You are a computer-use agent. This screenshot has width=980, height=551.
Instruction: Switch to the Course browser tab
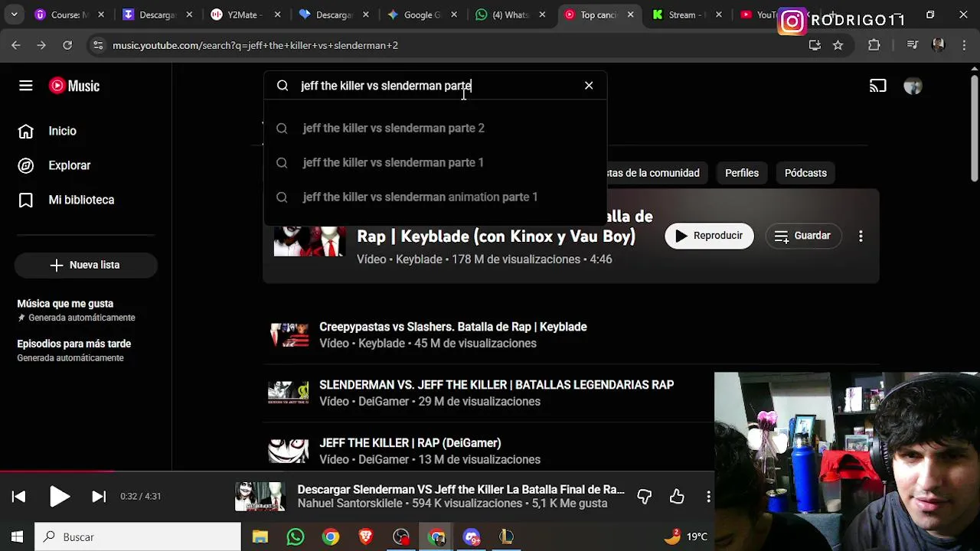(x=69, y=15)
